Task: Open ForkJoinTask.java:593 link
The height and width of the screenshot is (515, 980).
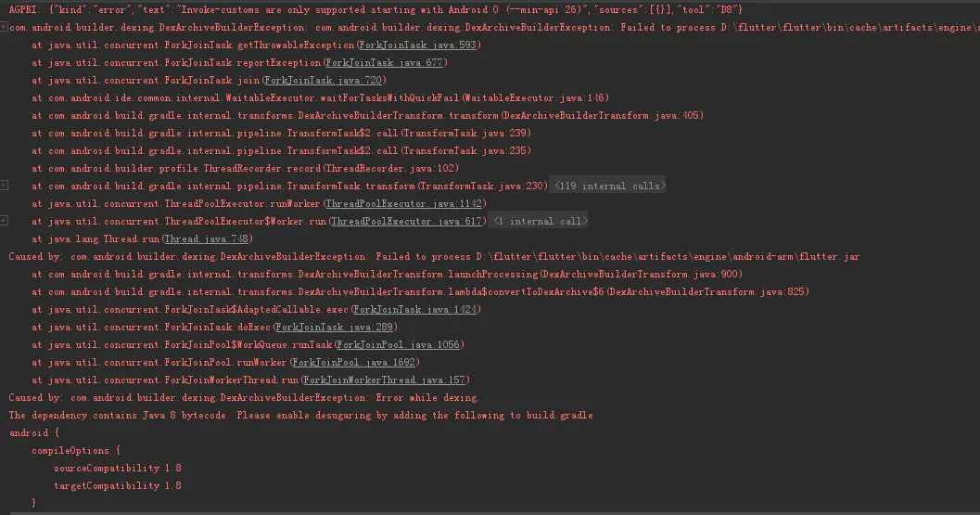Action: pos(417,45)
